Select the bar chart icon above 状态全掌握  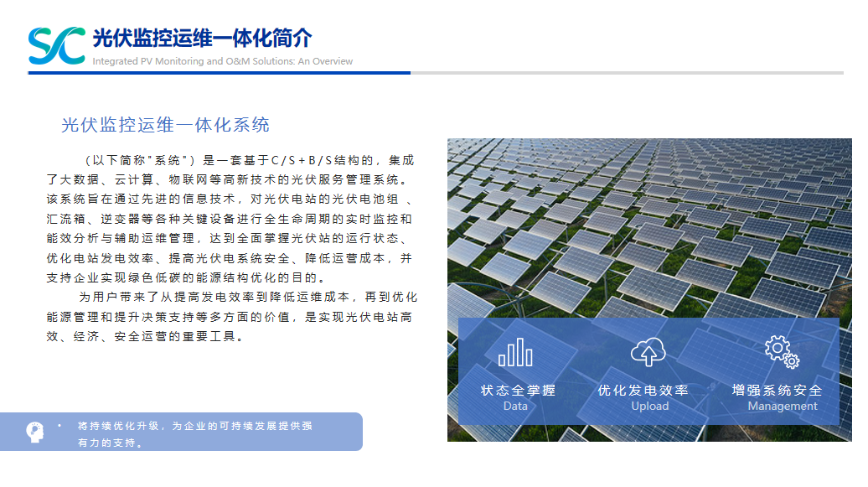pyautogui.click(x=515, y=352)
